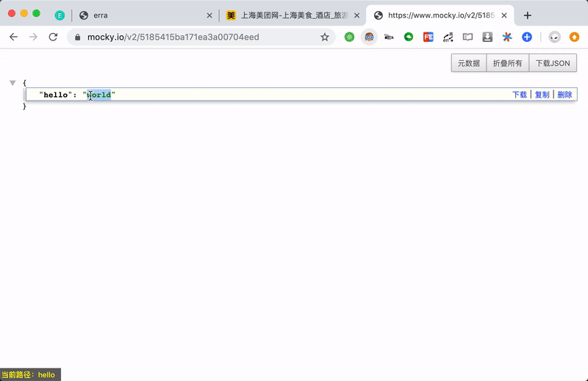Click the green fullscreen window button
Screen dimensions: 588x381
point(36,13)
